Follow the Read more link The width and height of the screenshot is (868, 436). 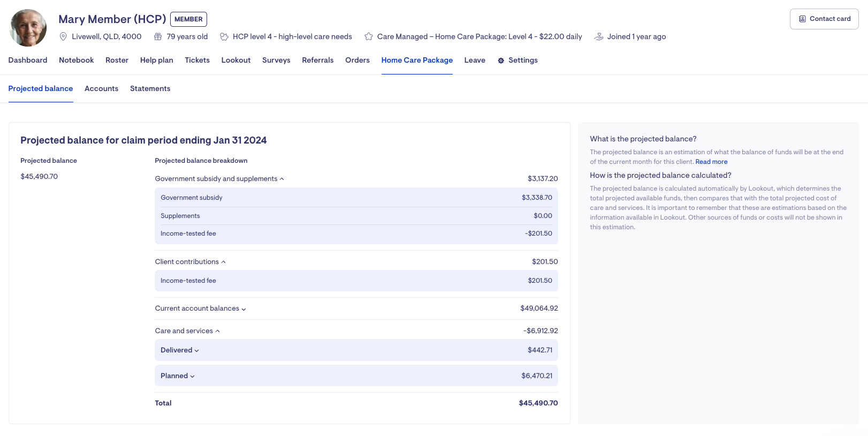coord(711,162)
